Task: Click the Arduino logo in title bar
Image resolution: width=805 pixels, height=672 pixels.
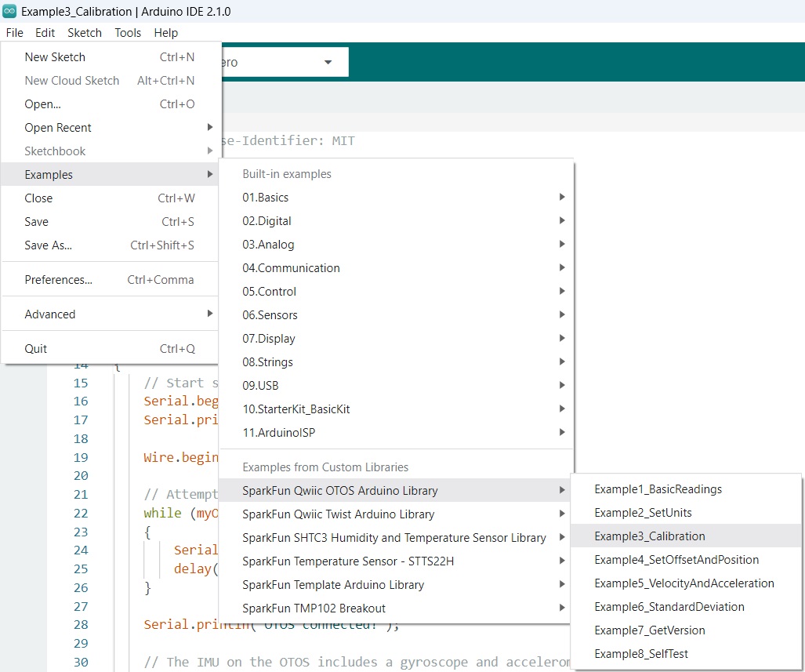Action: [x=10, y=12]
